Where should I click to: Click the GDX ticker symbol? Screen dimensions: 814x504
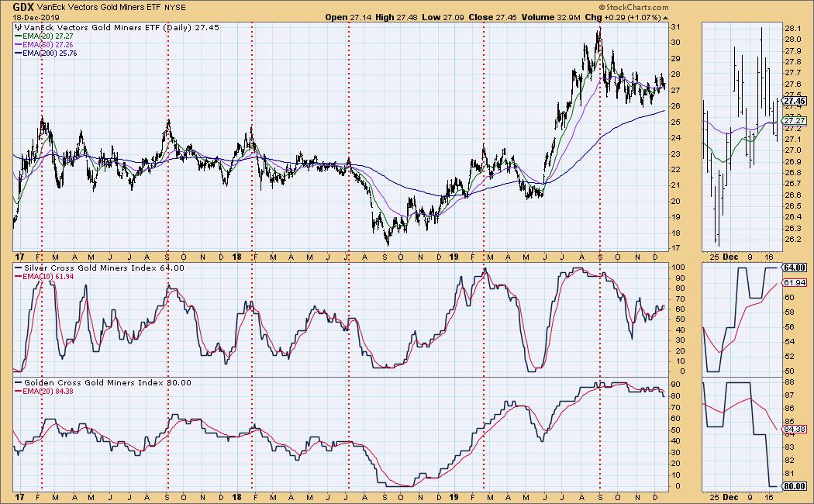tap(24, 7)
